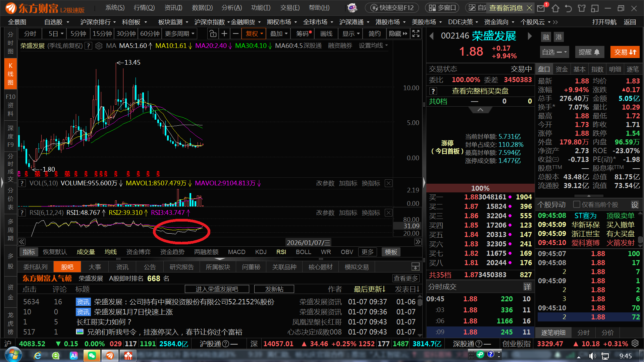Screen dimensions: 644x362
Task: Zoom out chart with minus icon
Action: tap(236, 34)
